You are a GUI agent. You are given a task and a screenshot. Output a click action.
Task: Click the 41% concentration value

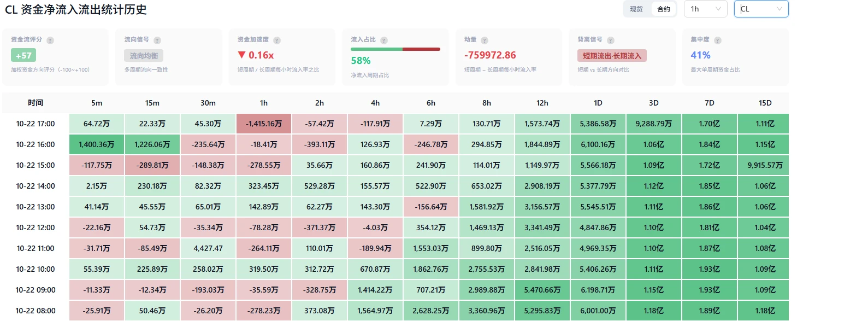click(x=700, y=55)
